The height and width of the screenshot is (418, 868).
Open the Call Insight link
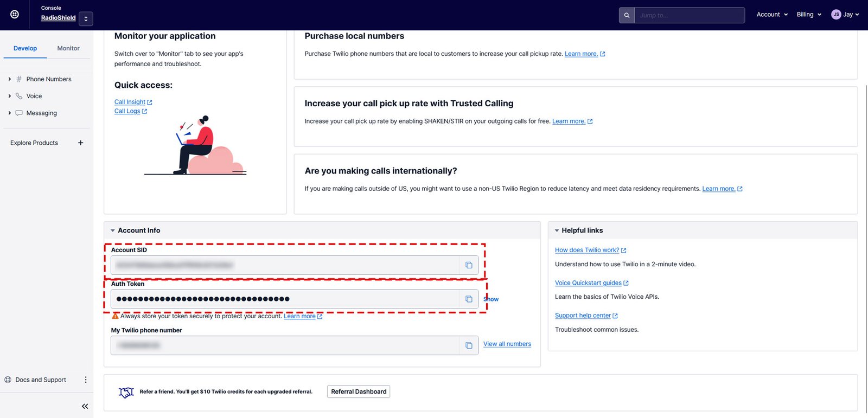point(130,102)
